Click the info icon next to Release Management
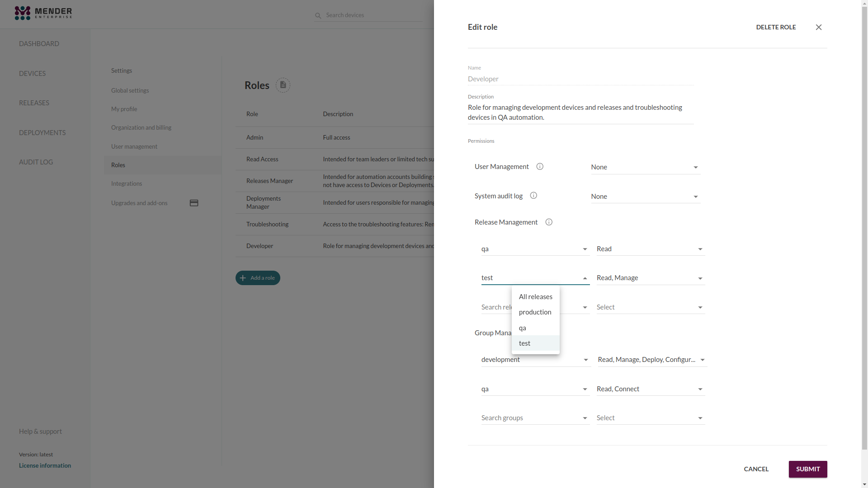868x488 pixels. 548,222
